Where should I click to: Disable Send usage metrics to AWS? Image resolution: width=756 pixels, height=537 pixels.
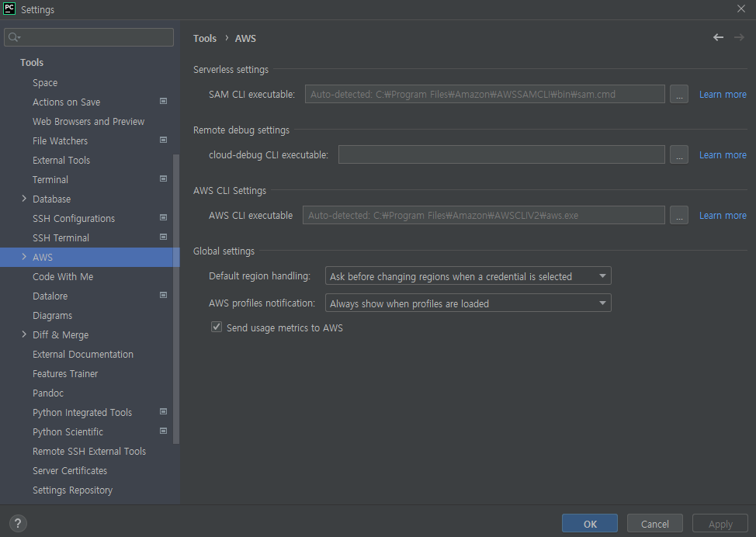click(217, 327)
